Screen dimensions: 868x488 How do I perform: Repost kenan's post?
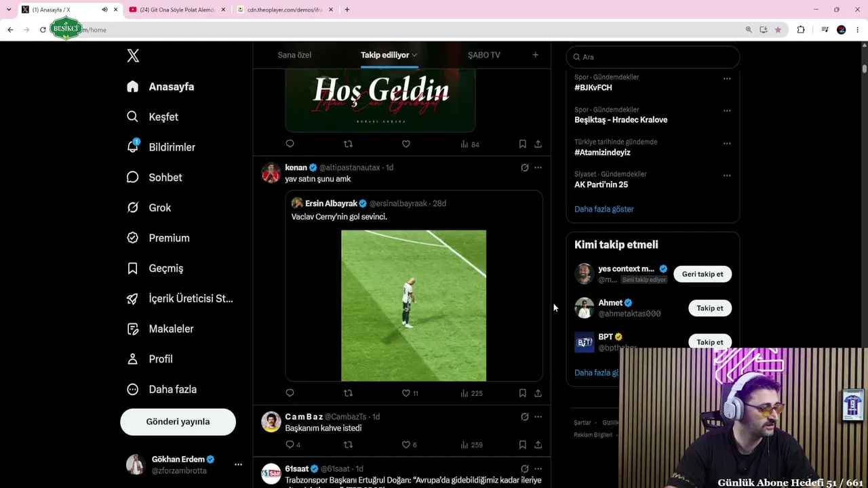pyautogui.click(x=348, y=393)
